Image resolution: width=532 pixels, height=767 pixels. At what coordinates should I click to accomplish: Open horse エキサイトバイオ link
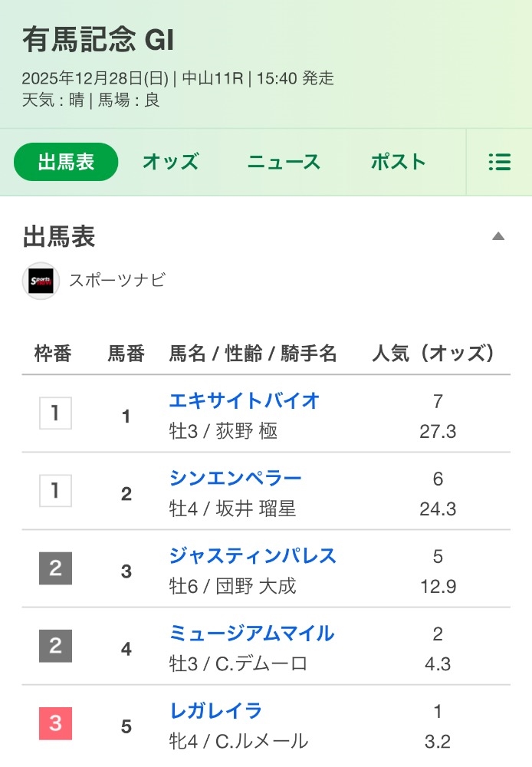pos(244,400)
